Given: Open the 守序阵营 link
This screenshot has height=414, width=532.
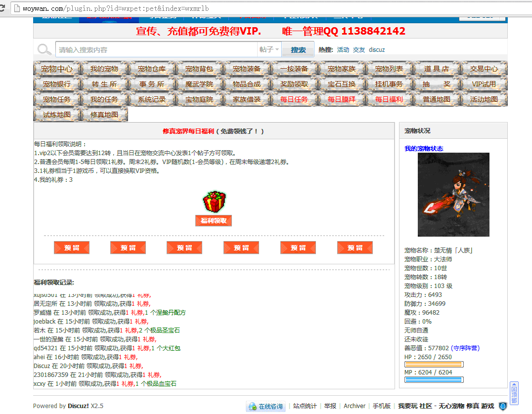Looking at the screenshot, I should [x=465, y=348].
